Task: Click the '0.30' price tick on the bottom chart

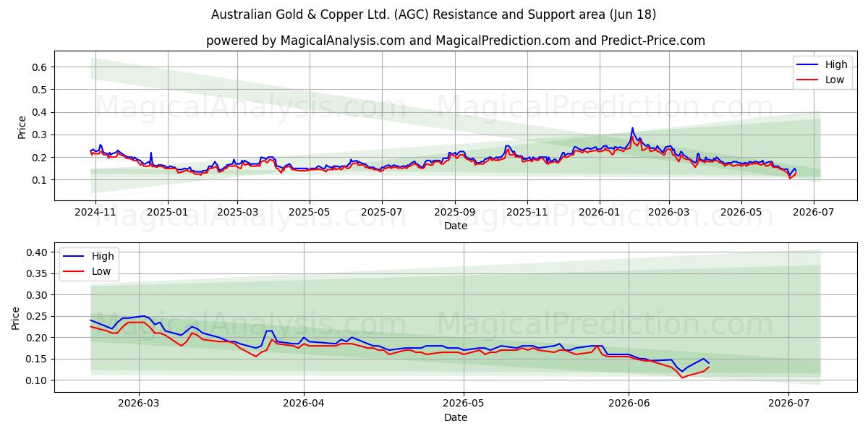Action: click(x=38, y=295)
